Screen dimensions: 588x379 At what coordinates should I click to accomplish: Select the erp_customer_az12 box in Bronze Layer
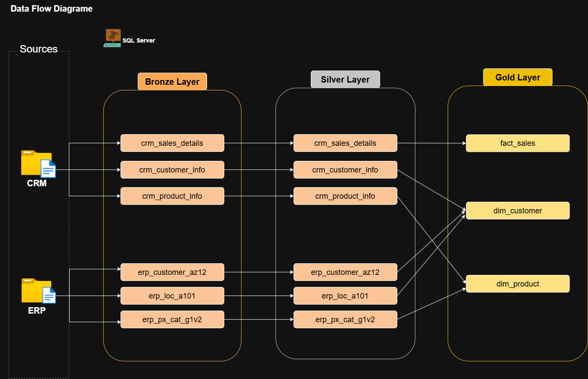(172, 272)
